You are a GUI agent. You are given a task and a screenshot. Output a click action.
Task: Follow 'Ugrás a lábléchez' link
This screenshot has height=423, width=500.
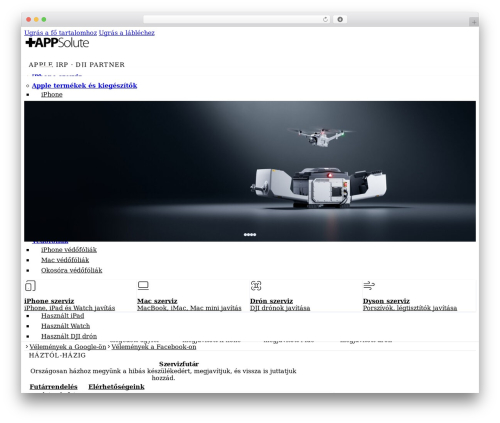point(127,33)
